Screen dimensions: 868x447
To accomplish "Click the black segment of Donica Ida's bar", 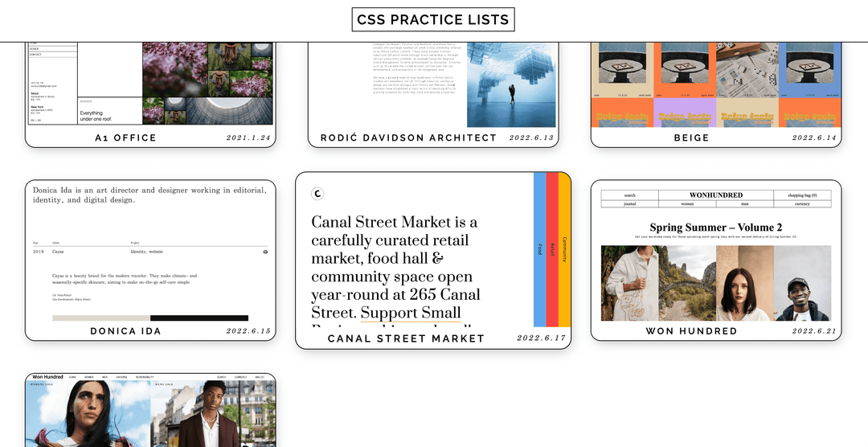I will point(199,318).
